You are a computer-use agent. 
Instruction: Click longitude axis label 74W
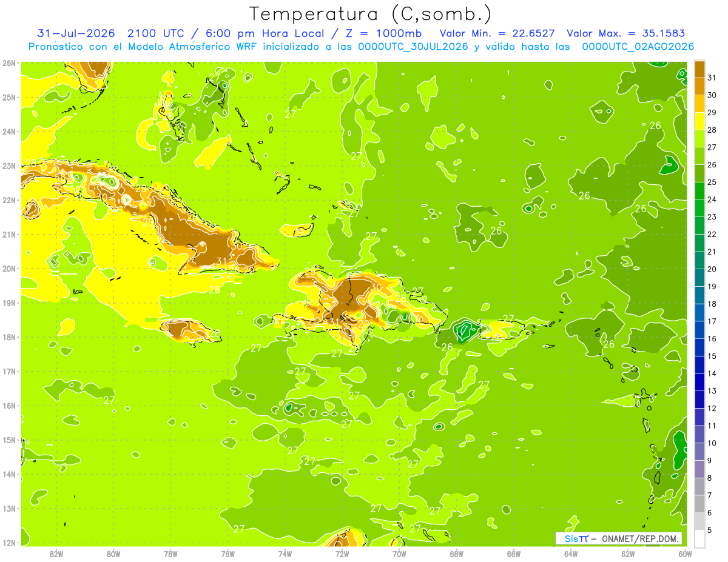[285, 554]
